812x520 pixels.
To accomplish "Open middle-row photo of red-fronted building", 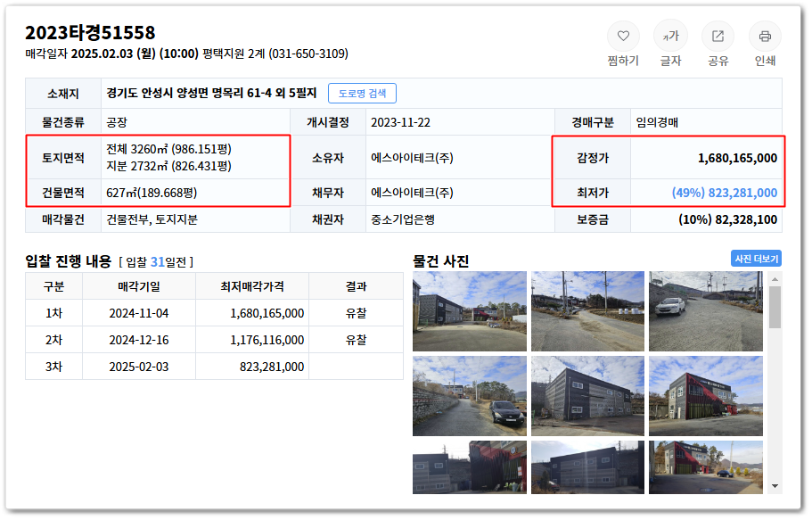I will click(x=705, y=396).
